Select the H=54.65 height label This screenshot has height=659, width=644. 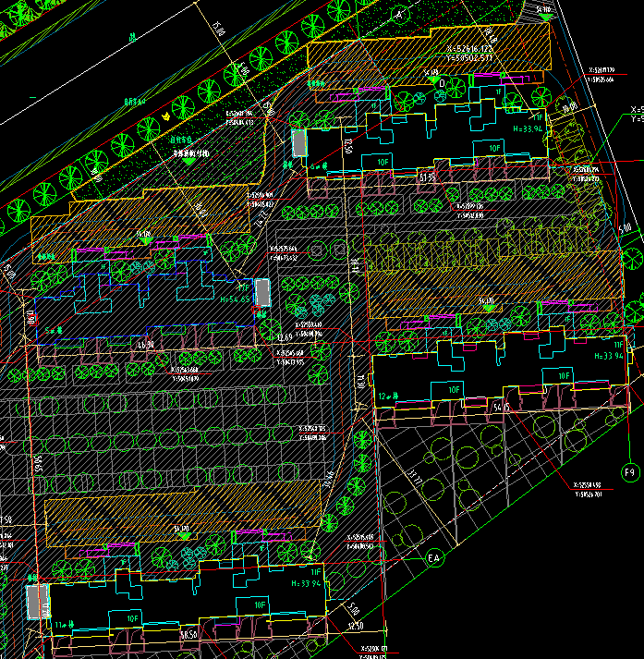click(x=235, y=299)
